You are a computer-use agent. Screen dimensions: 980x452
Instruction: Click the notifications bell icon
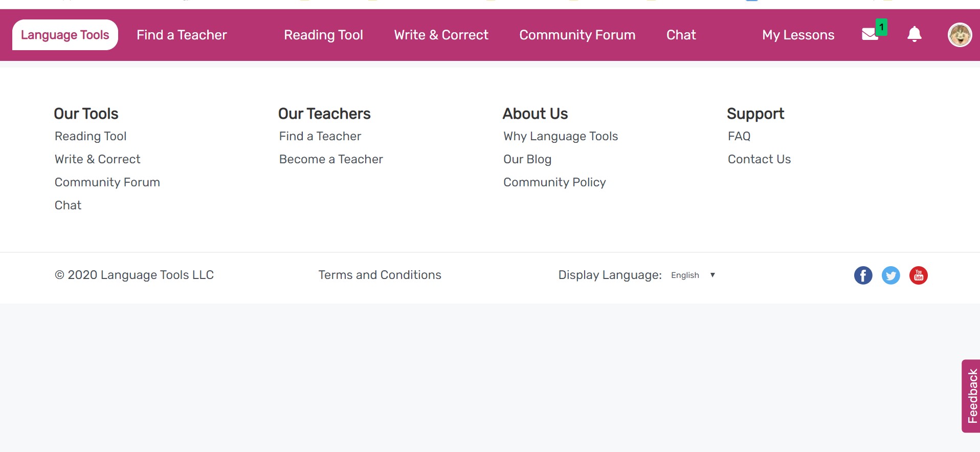914,34
